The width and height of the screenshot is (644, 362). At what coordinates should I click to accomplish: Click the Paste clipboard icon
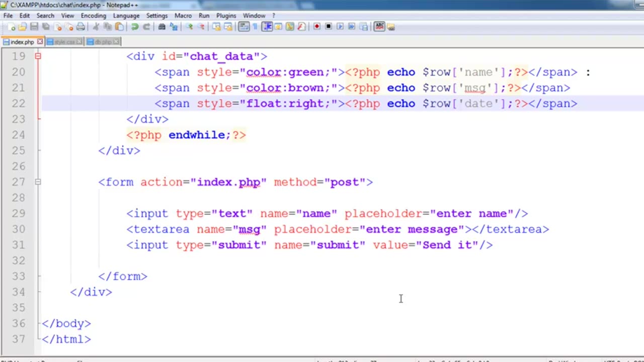(x=119, y=27)
